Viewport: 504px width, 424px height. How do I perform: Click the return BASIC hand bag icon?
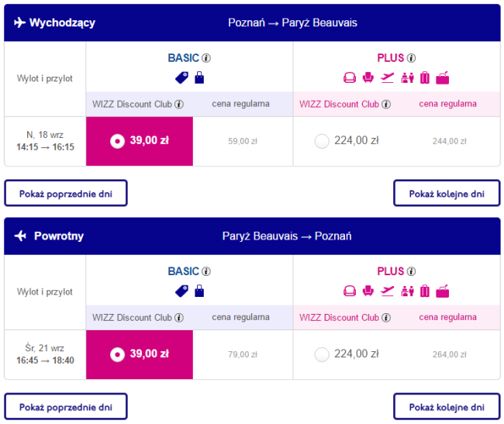tap(199, 291)
